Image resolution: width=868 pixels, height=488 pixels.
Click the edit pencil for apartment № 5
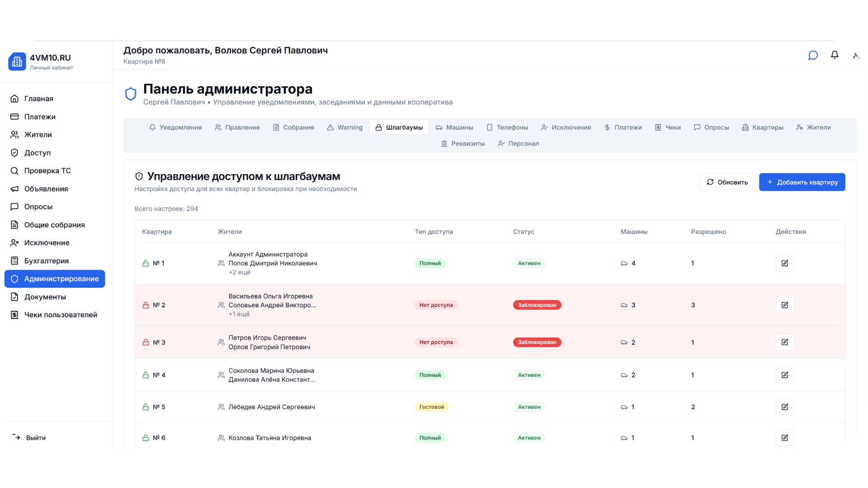785,407
